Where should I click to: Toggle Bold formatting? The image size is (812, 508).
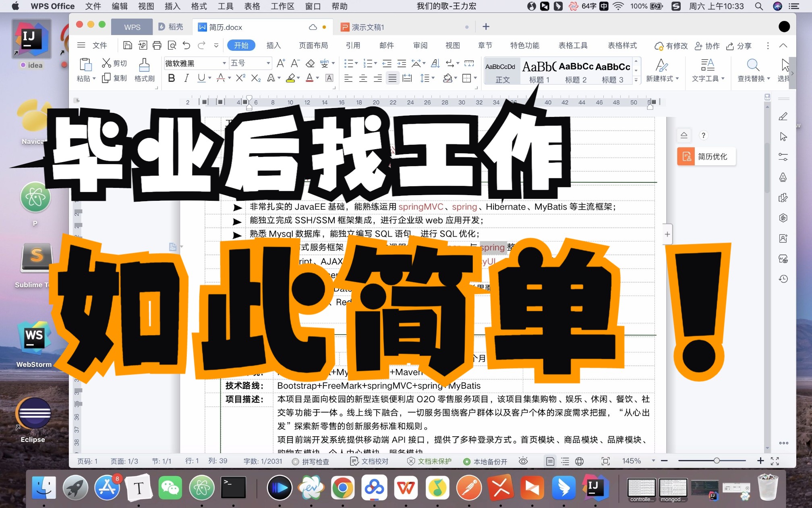[x=171, y=78]
